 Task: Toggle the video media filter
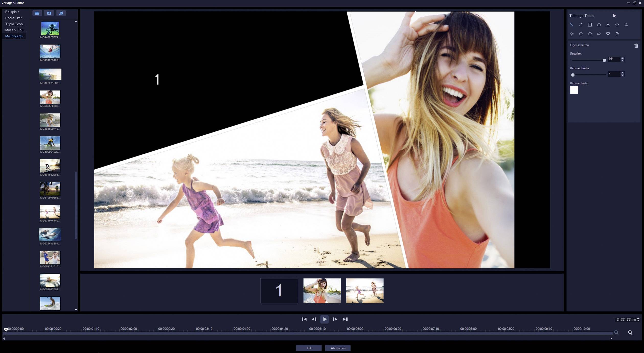[x=37, y=13]
